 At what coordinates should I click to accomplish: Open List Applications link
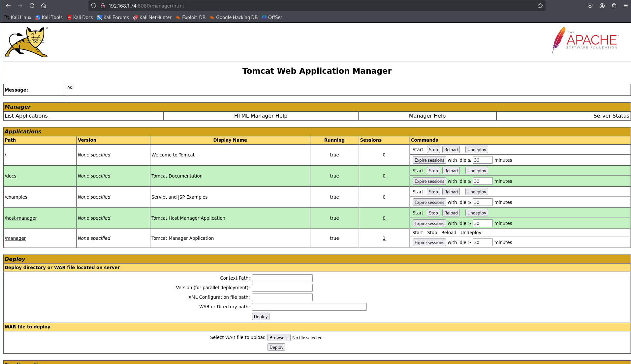[26, 116]
